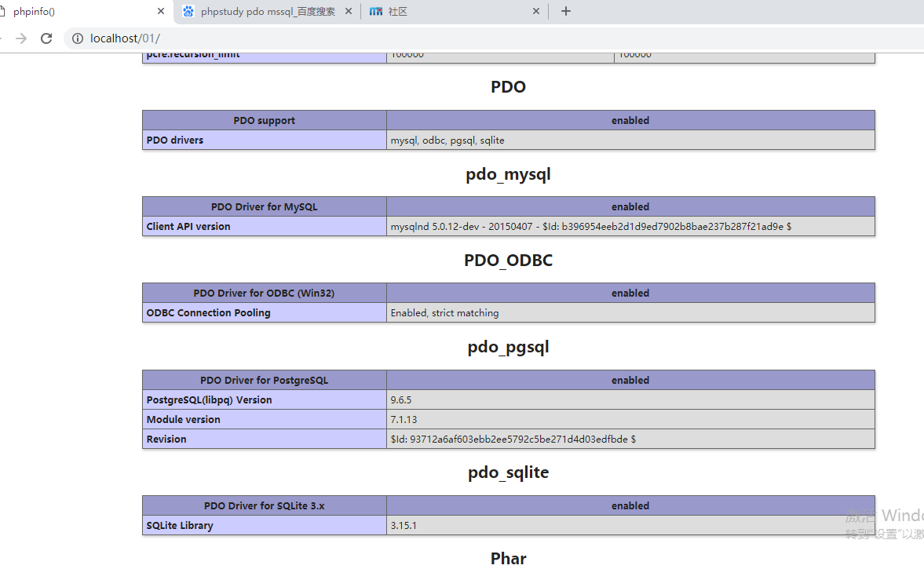Screen dimensions: 924x569
Task: Open a new tab with plus button
Action: pos(566,11)
